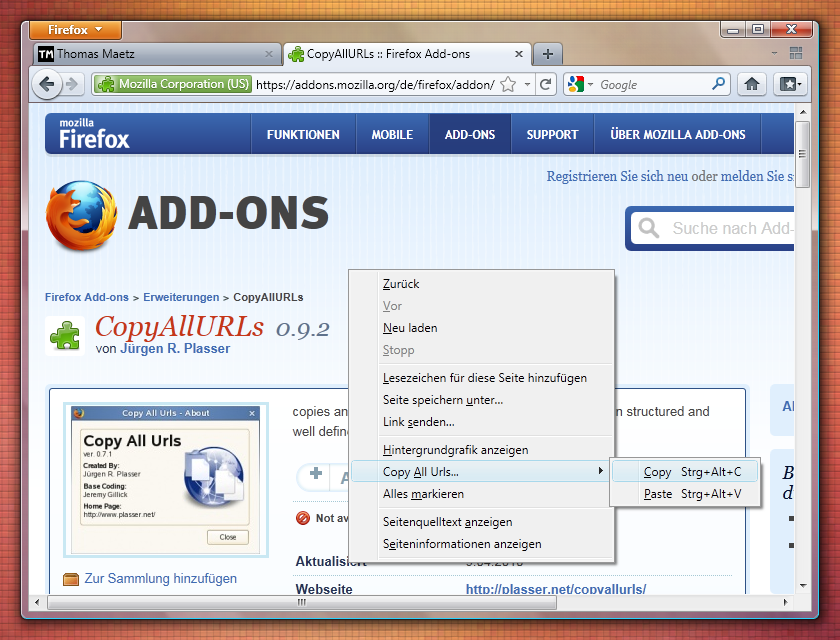Click the search magnifier icon in Google box
Image resolution: width=840 pixels, height=640 pixels.
click(718, 85)
